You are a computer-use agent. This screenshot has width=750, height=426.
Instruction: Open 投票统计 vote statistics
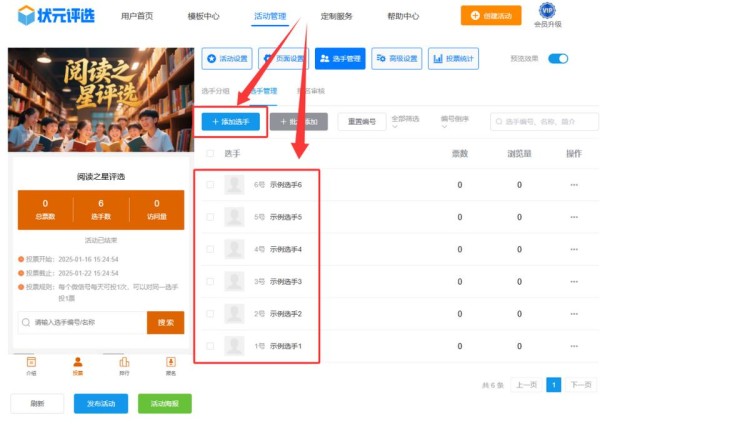pyautogui.click(x=454, y=59)
